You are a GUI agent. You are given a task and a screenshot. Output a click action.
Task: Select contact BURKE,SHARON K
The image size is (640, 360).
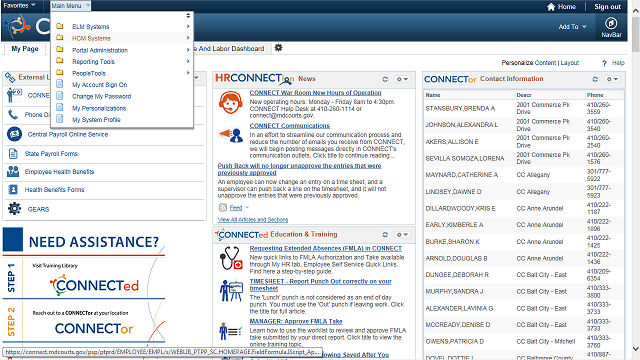point(452,242)
